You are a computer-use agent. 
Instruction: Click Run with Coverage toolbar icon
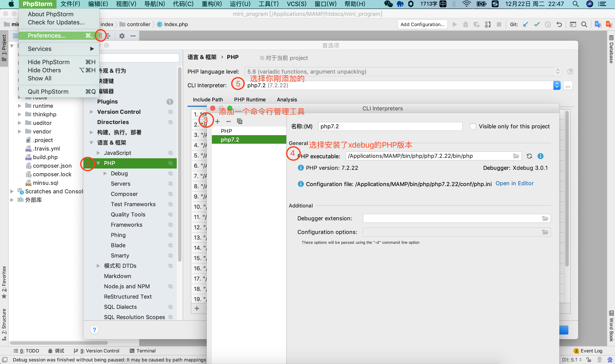point(477,24)
